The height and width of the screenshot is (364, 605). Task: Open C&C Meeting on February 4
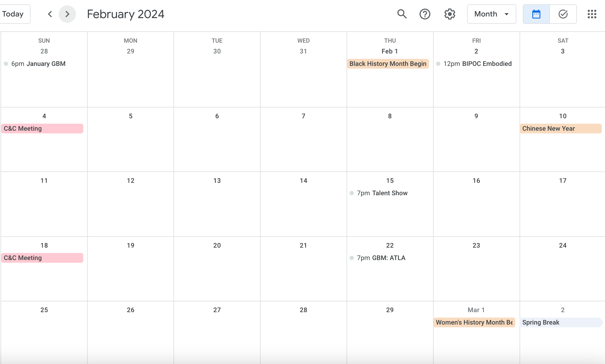pyautogui.click(x=42, y=129)
